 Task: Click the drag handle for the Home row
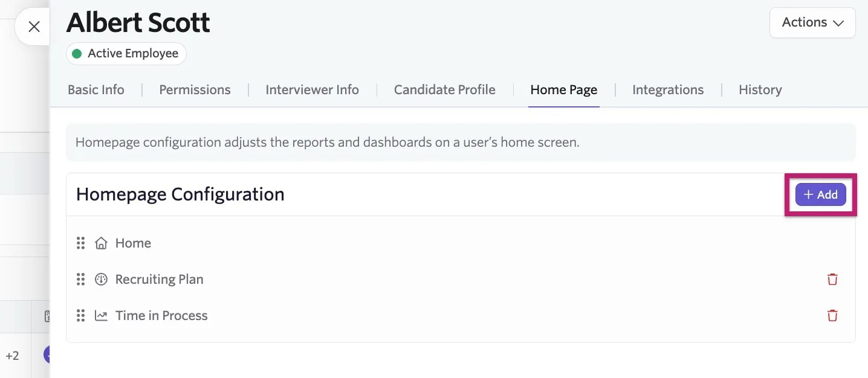pyautogui.click(x=80, y=243)
